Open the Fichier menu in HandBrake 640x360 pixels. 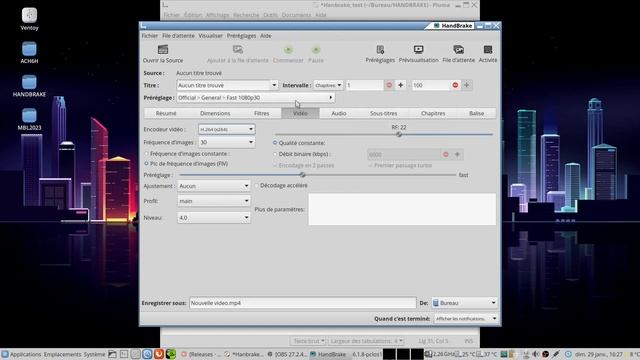[x=149, y=36]
